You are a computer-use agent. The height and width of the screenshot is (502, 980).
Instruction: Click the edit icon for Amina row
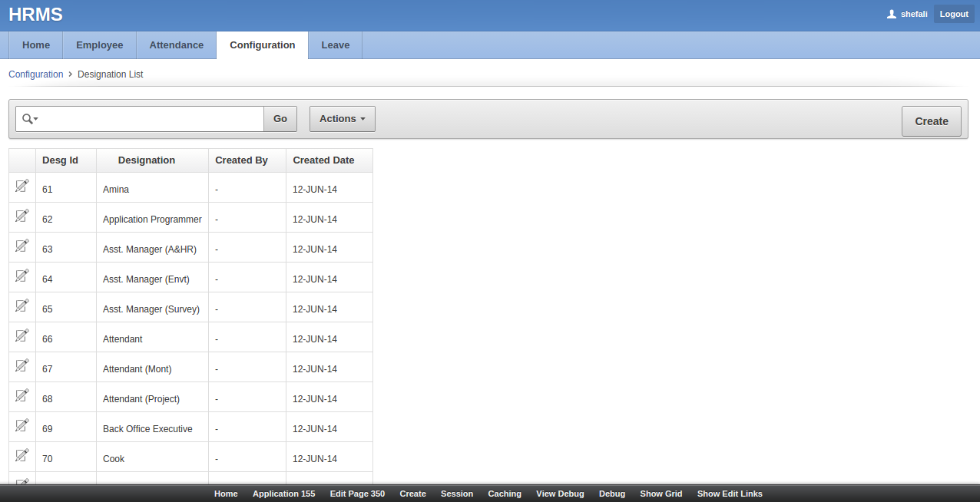(22, 186)
